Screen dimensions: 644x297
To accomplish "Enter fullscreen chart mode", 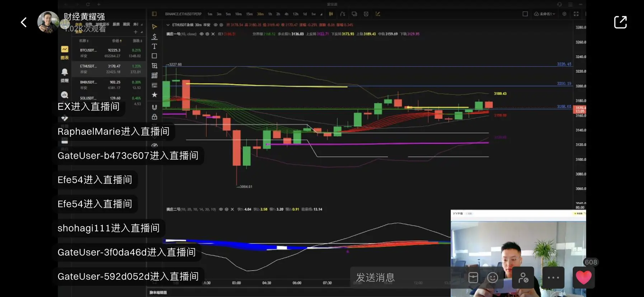I will coord(576,14).
